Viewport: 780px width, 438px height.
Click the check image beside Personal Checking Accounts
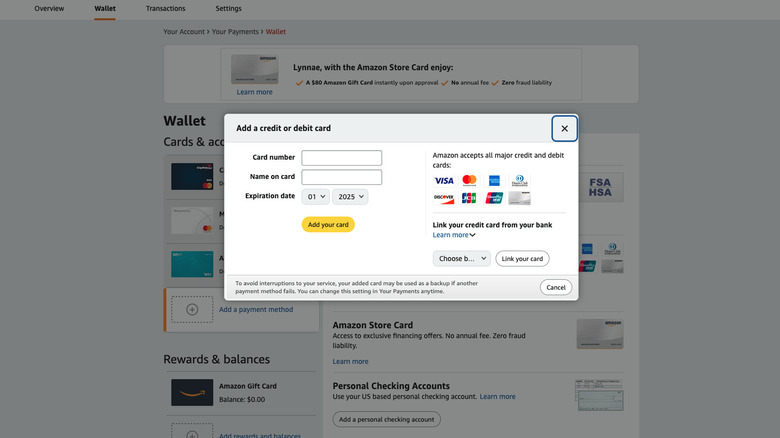point(599,395)
